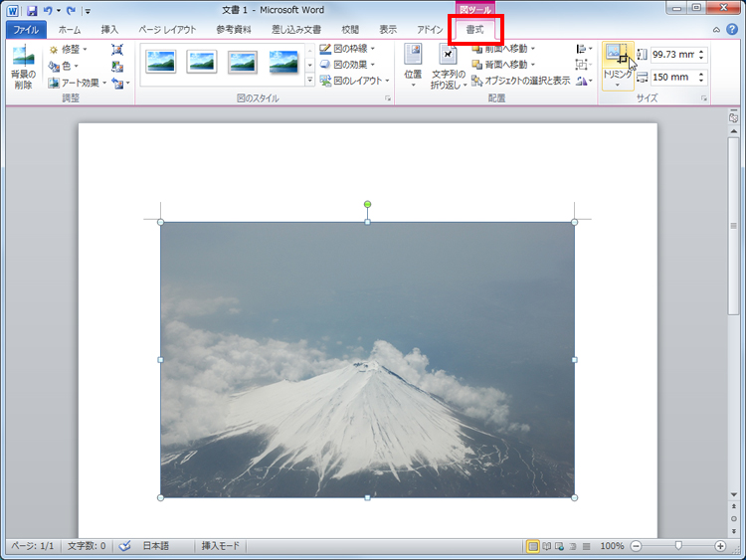Expand the picture styles gallery (More)
Screen dimensions: 746x560
(309, 81)
